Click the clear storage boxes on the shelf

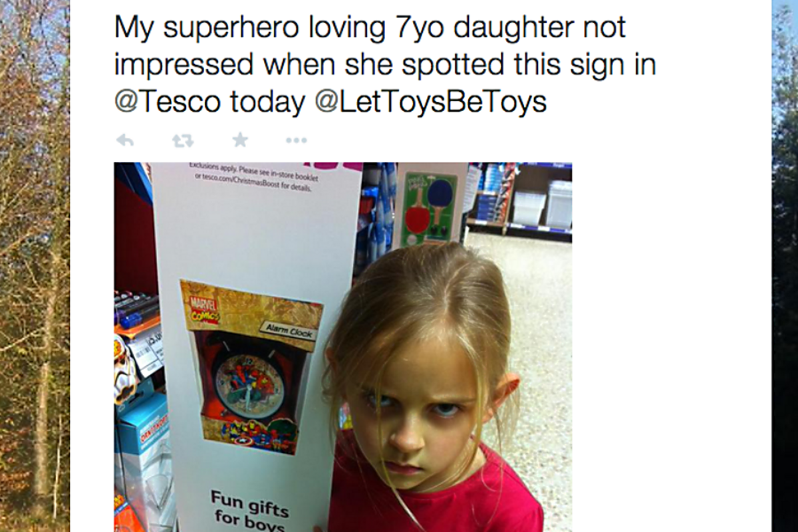543,205
